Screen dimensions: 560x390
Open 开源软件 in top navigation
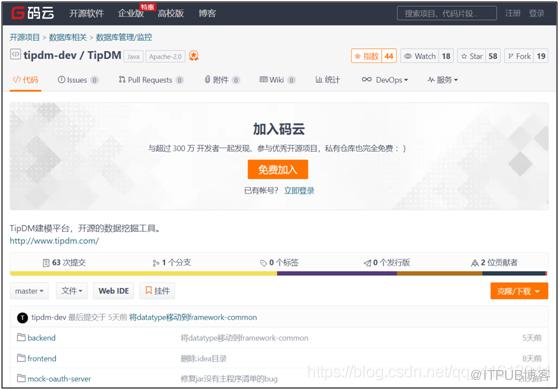[x=86, y=14]
